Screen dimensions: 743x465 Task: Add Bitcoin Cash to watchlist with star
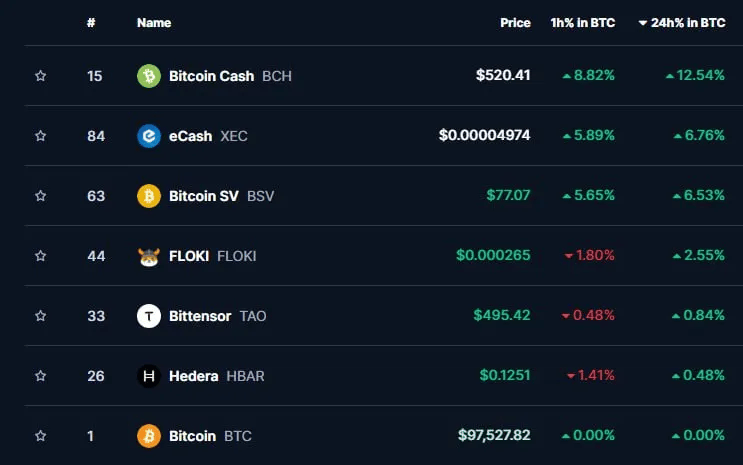pyautogui.click(x=41, y=76)
